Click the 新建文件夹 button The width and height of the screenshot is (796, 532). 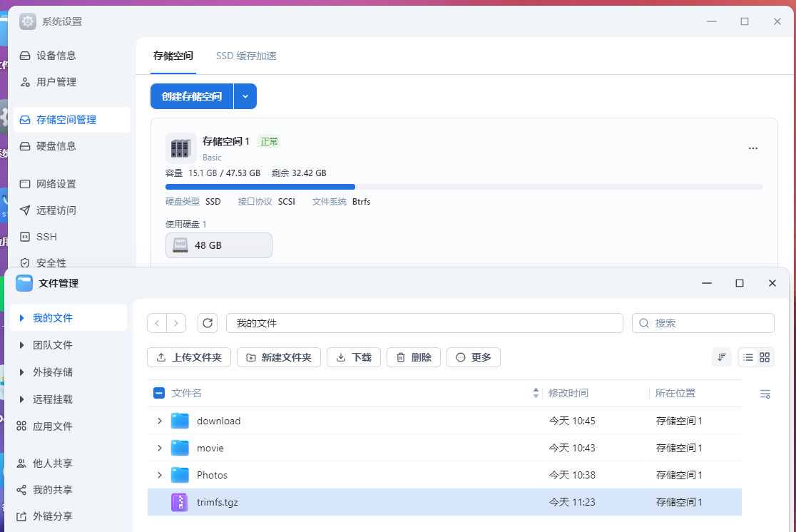(x=279, y=357)
